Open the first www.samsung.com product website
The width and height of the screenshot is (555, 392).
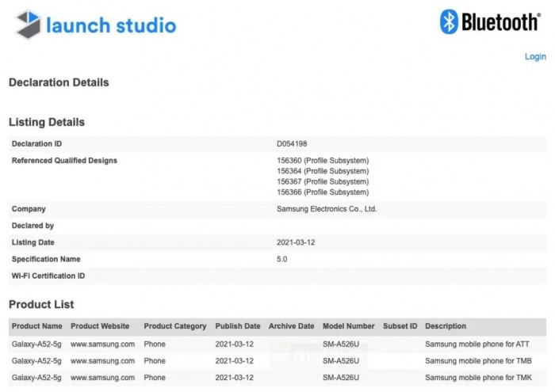tap(102, 344)
